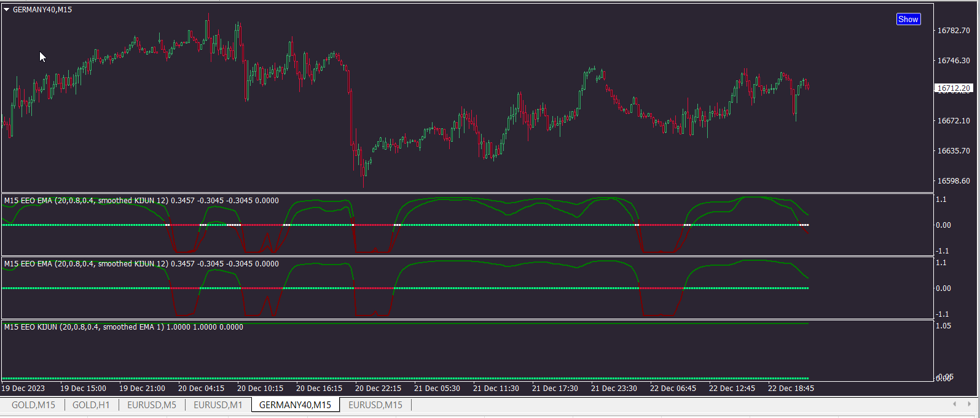Expand the GERMANY40,M15 chart title arrow
The image size is (980, 418).
click(x=7, y=10)
